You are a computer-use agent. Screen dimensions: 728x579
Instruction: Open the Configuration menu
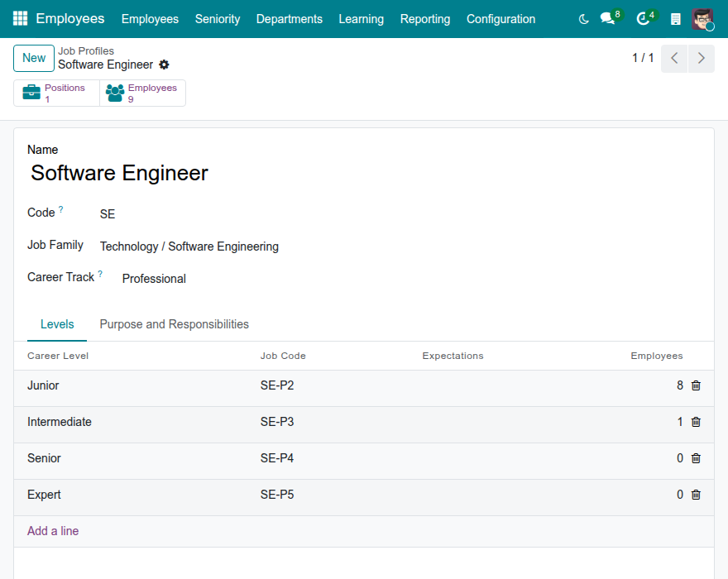[x=501, y=19]
